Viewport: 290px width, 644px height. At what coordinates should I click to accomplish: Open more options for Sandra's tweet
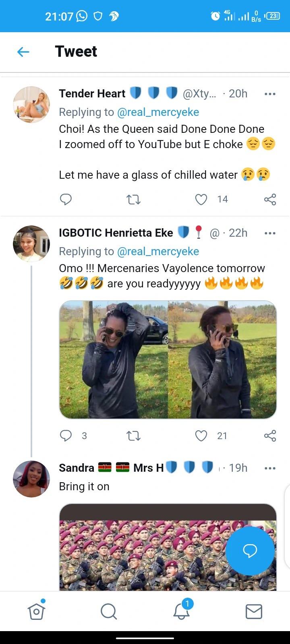tap(270, 468)
